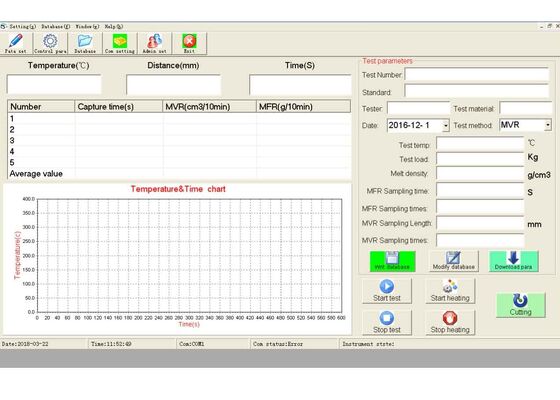560x400 pixels.
Task: Select results table row 3
Action: [179, 141]
